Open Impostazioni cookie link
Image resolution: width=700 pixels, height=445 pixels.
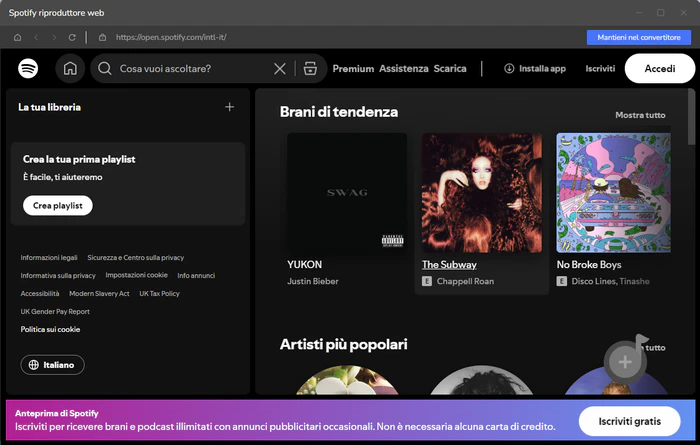(x=137, y=275)
